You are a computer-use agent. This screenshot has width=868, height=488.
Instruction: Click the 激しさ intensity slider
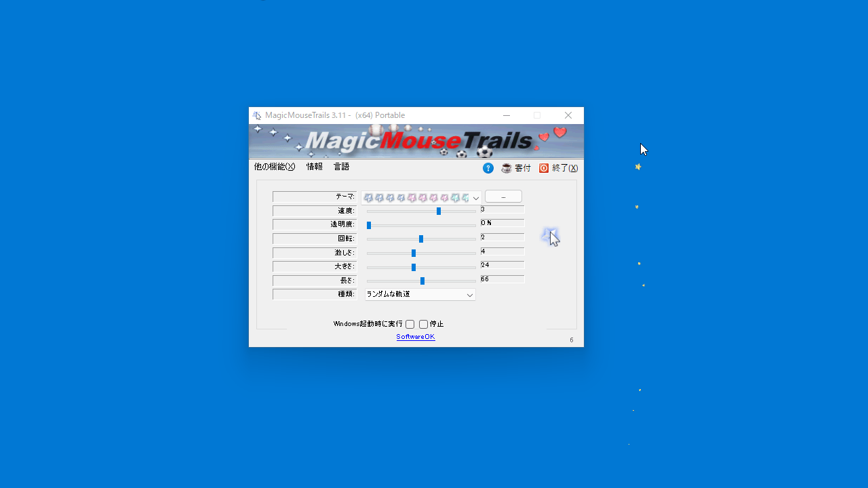point(421,253)
